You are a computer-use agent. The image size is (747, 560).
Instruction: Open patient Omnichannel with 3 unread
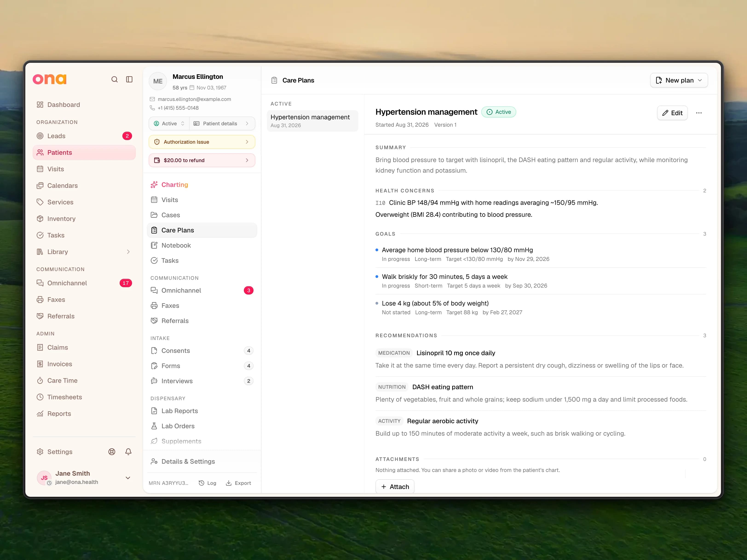[202, 290]
